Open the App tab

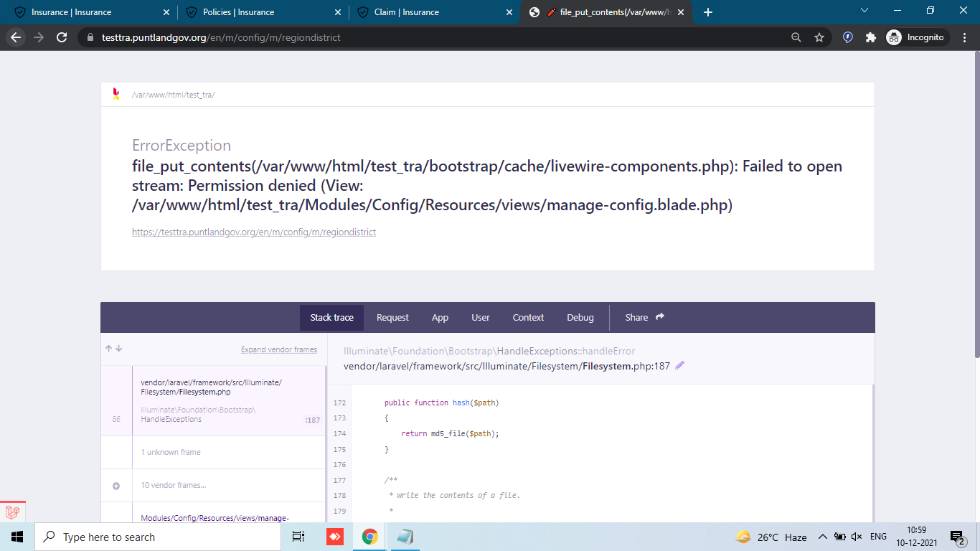pos(440,318)
